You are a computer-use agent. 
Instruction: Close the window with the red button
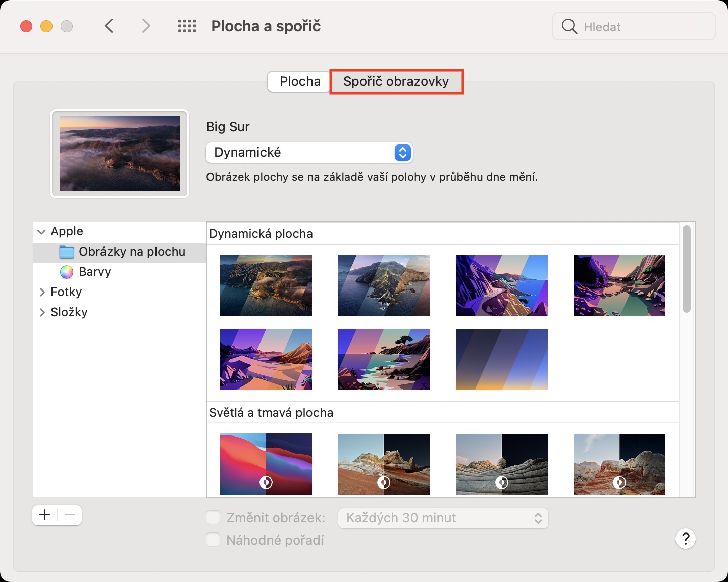click(x=26, y=26)
